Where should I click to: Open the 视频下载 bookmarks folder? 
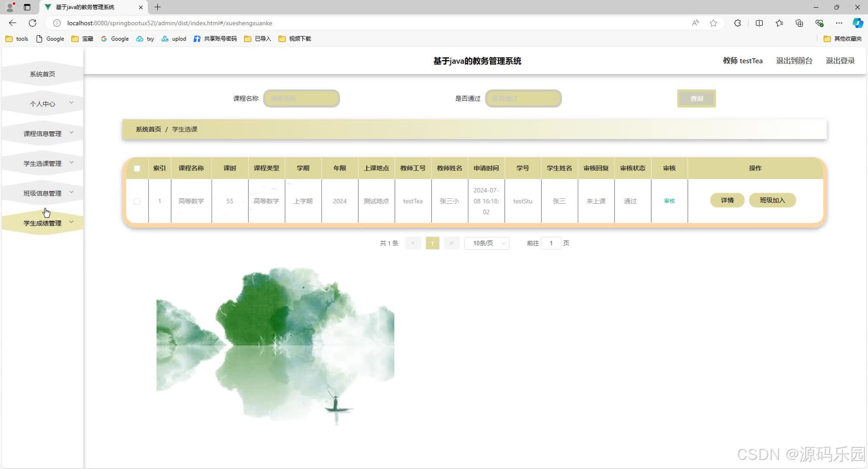coord(294,39)
